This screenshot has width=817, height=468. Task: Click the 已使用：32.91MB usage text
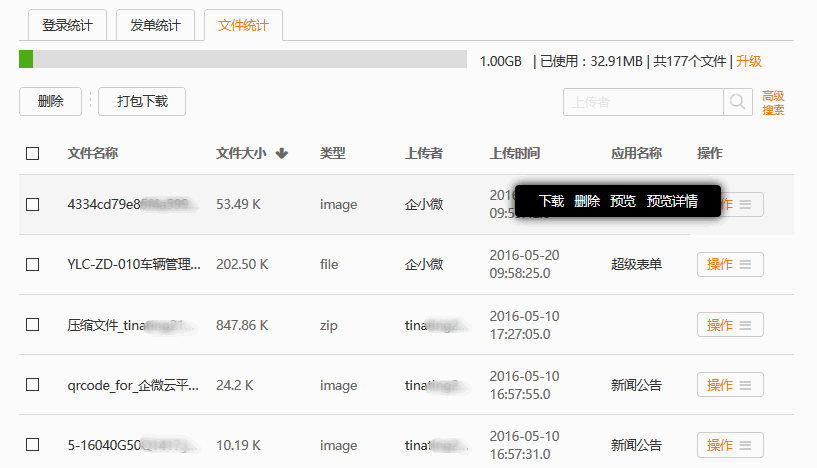pyautogui.click(x=591, y=61)
